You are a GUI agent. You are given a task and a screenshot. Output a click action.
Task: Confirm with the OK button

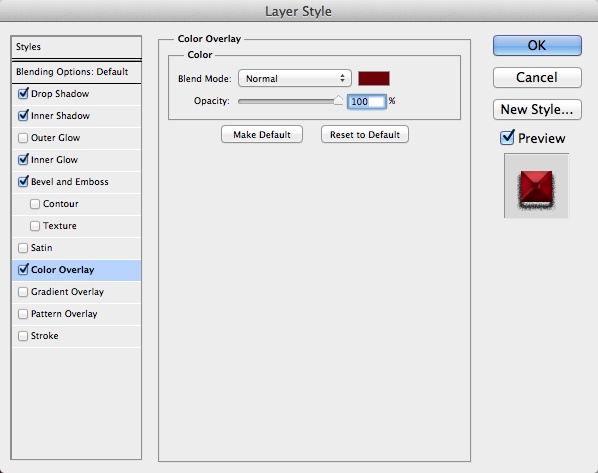pos(537,45)
